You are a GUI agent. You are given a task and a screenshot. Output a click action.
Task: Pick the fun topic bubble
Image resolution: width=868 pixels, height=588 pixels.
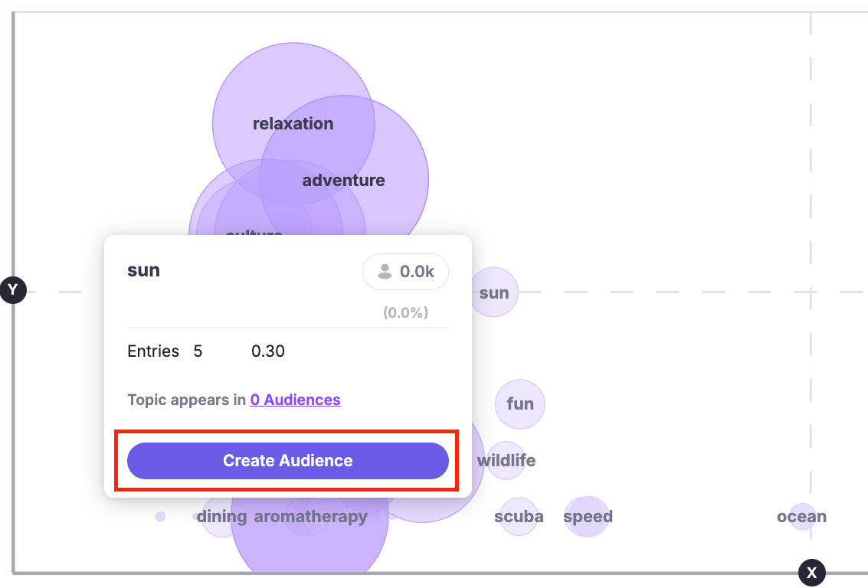520,403
